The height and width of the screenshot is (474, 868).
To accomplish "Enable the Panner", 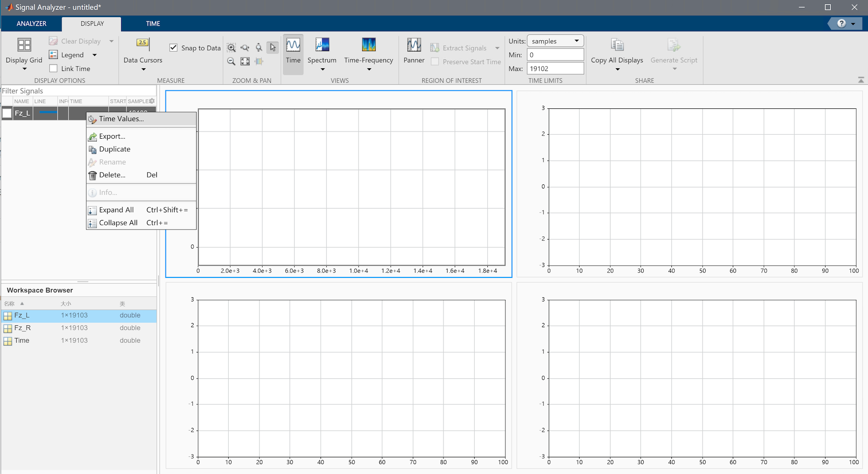I will (414, 51).
